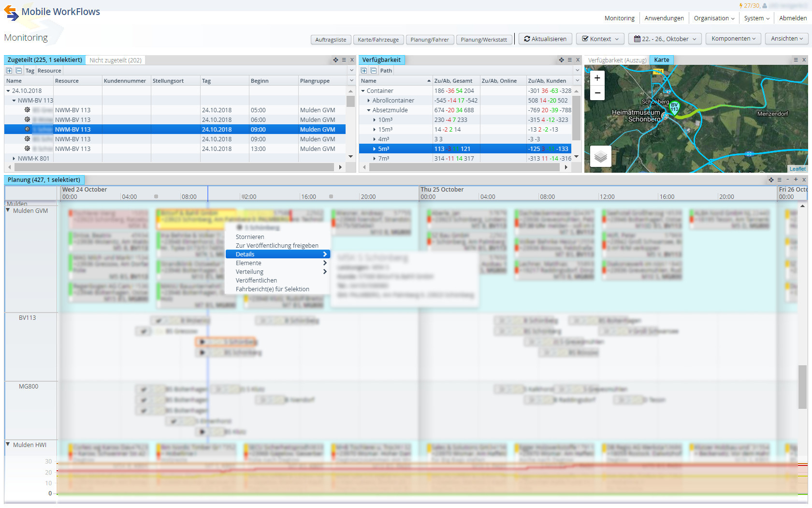The image size is (812, 508).
Task: Expand all rows in Zugeteilt panel
Action: pos(9,71)
